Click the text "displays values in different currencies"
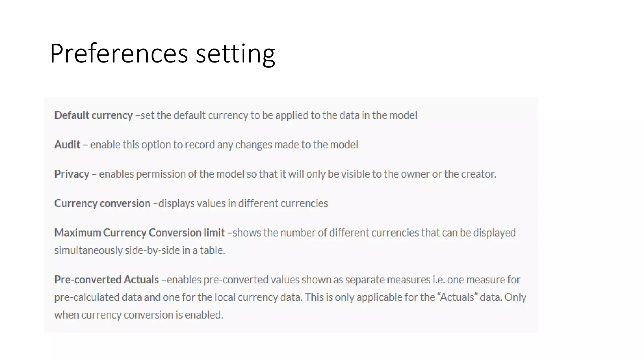Screen dimensions: 644x362 243,203
